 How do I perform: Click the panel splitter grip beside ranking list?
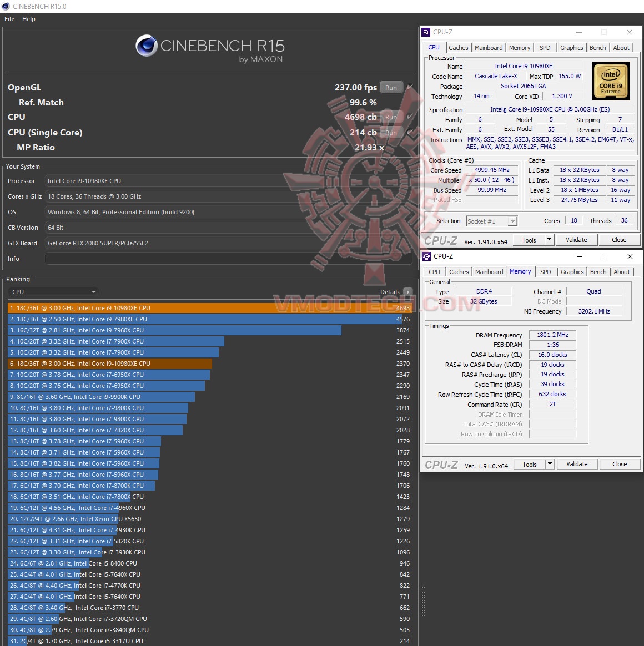pyautogui.click(x=423, y=600)
